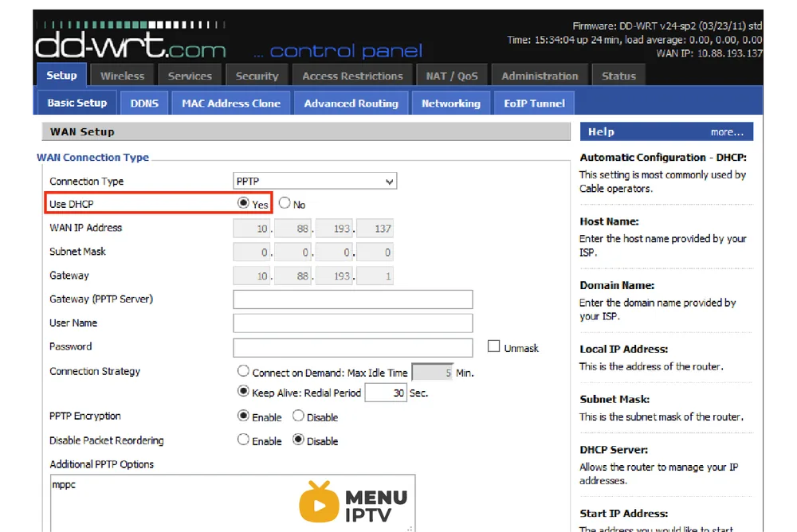797x532 pixels.
Task: Click the User Name field
Action: 353,323
